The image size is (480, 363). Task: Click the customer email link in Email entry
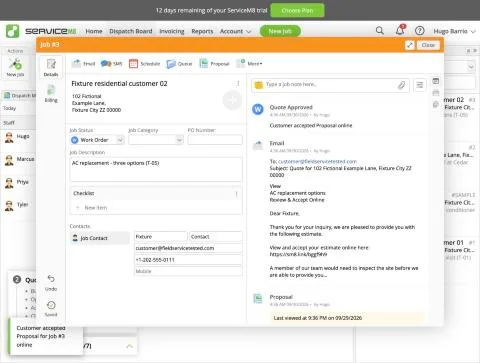pos(317,161)
